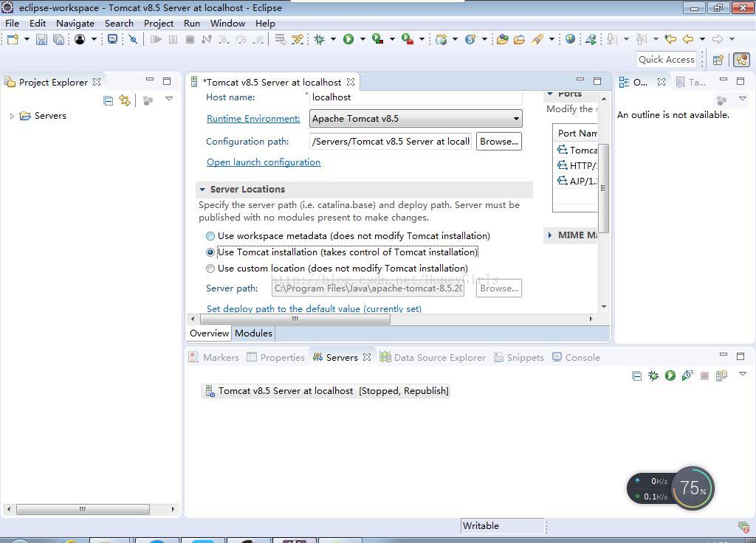The height and width of the screenshot is (543, 756).
Task: Select Use Tomcat installation radio button
Action: click(x=210, y=252)
